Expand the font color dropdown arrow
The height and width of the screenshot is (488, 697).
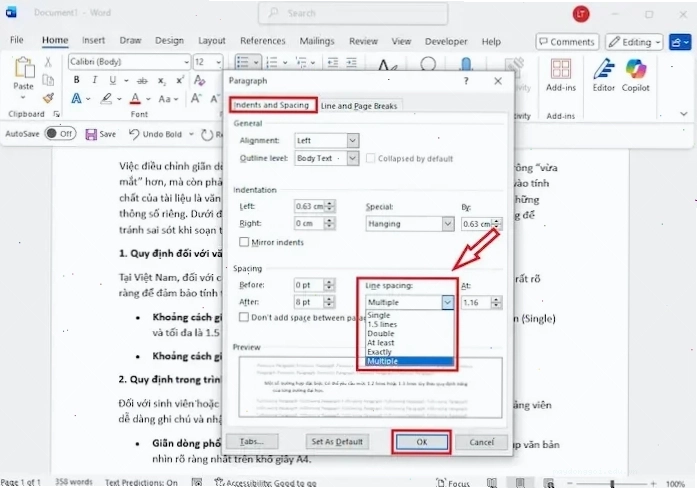(148, 99)
